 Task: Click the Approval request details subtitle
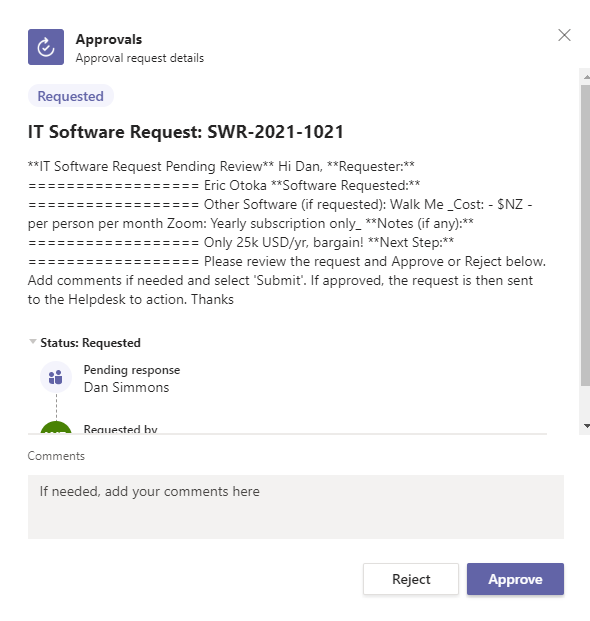pyautogui.click(x=140, y=58)
